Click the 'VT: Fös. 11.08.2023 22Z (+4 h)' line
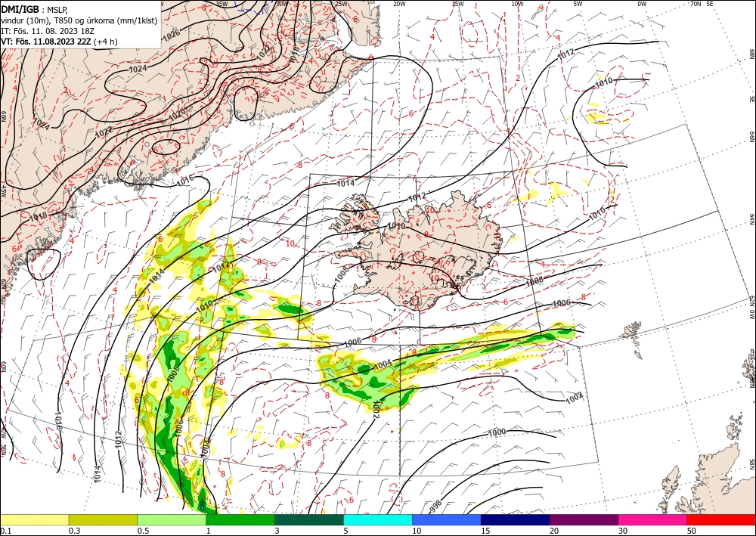 [x=59, y=42]
